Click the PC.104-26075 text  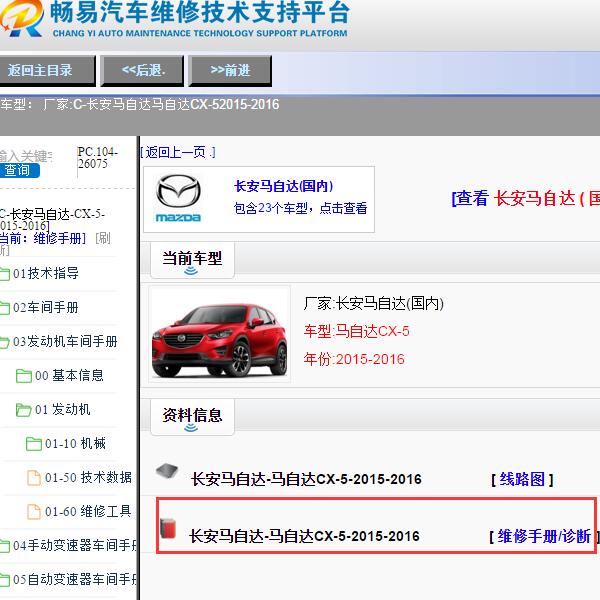tap(98, 158)
